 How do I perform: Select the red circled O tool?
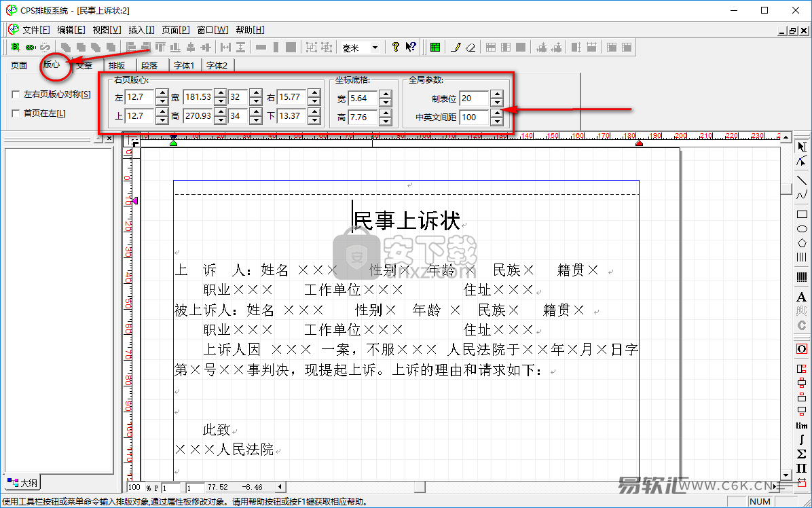click(802, 348)
